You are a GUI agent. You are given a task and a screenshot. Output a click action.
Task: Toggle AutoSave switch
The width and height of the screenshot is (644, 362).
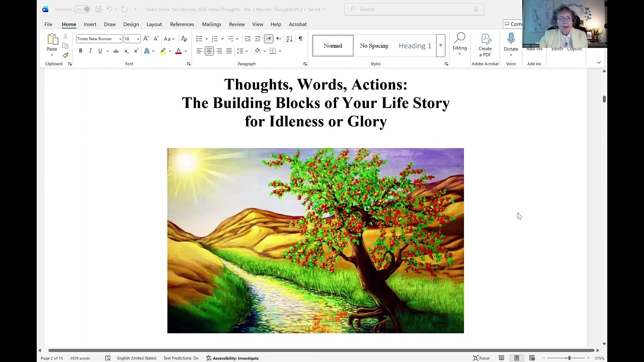tap(82, 9)
